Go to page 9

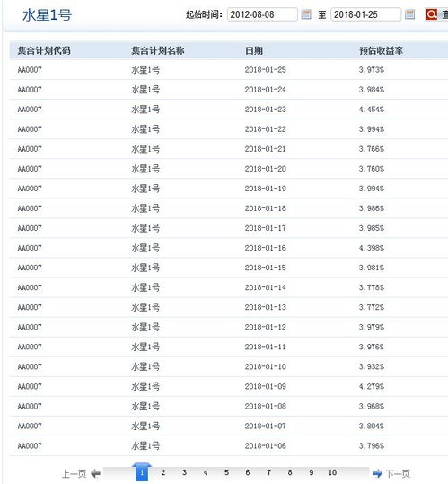(311, 472)
